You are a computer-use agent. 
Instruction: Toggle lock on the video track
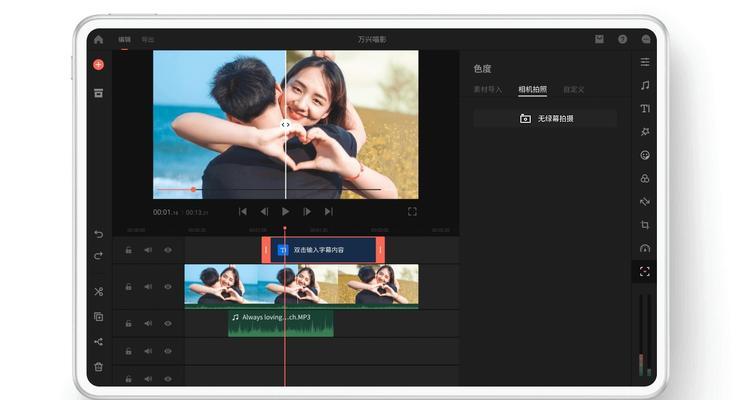pyautogui.click(x=128, y=287)
